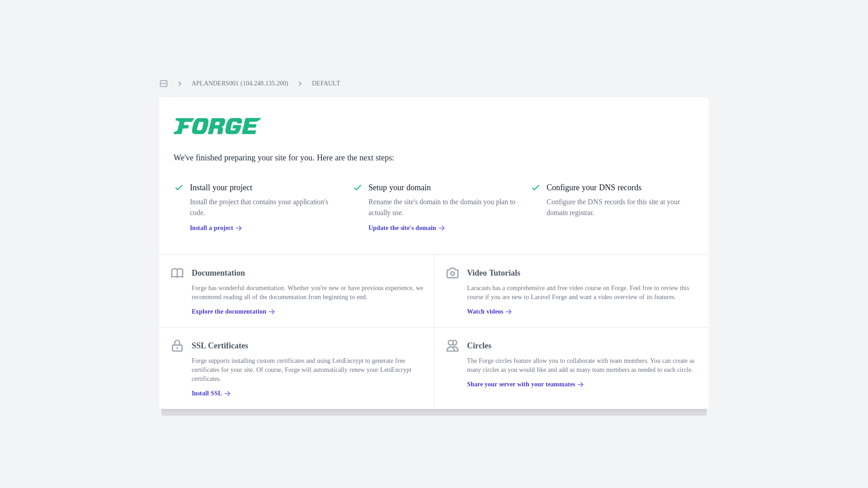This screenshot has height=488, width=868.
Task: Open Update the site's domain link
Action: pyautogui.click(x=406, y=228)
